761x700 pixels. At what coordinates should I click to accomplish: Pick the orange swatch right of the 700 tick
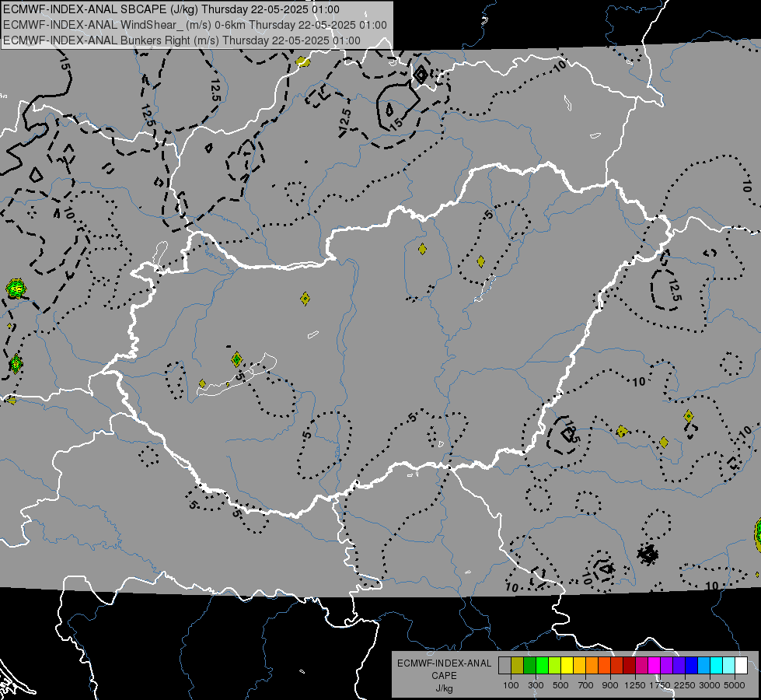coord(592,666)
